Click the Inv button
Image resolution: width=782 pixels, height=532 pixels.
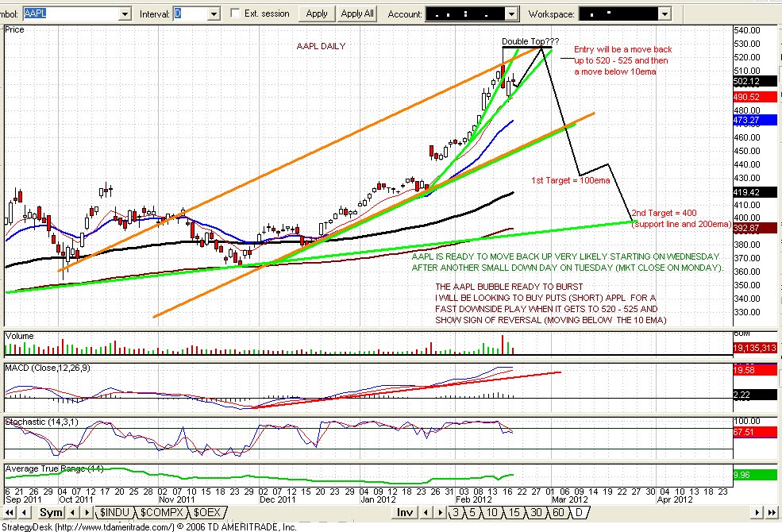(404, 513)
